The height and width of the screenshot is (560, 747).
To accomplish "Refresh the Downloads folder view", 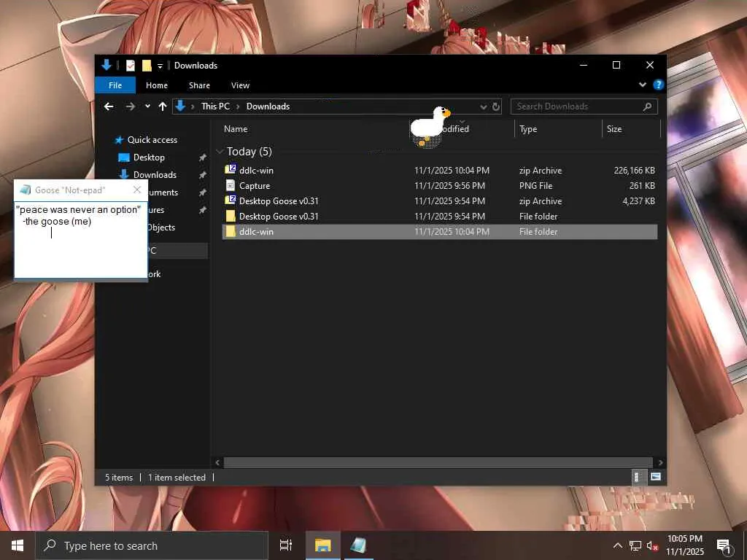I will click(496, 106).
